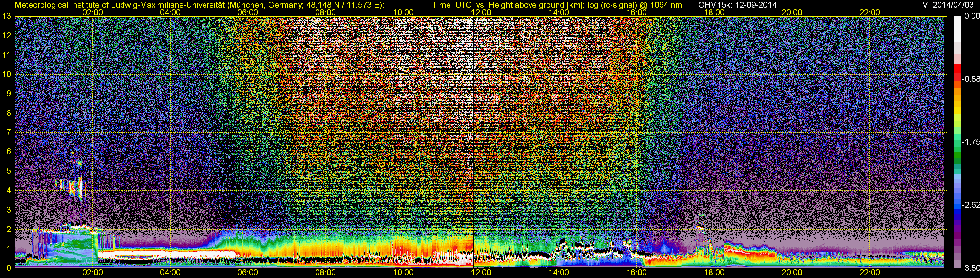The height and width of the screenshot is (278, 980).
Task: Click the height axis label '1.'
Action: pyautogui.click(x=9, y=249)
